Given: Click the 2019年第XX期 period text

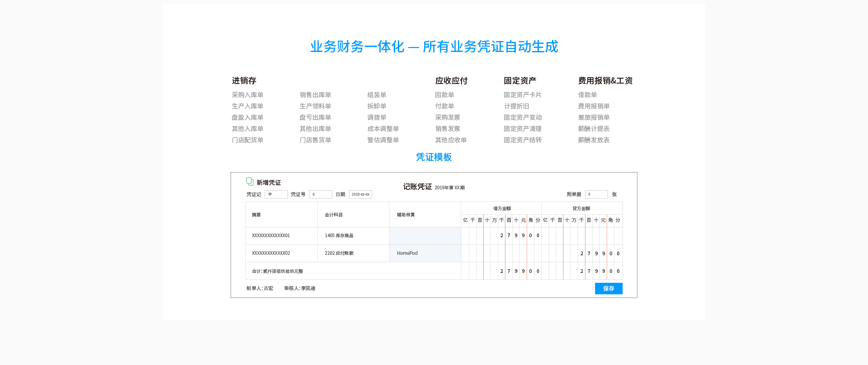Looking at the screenshot, I should coord(450,187).
